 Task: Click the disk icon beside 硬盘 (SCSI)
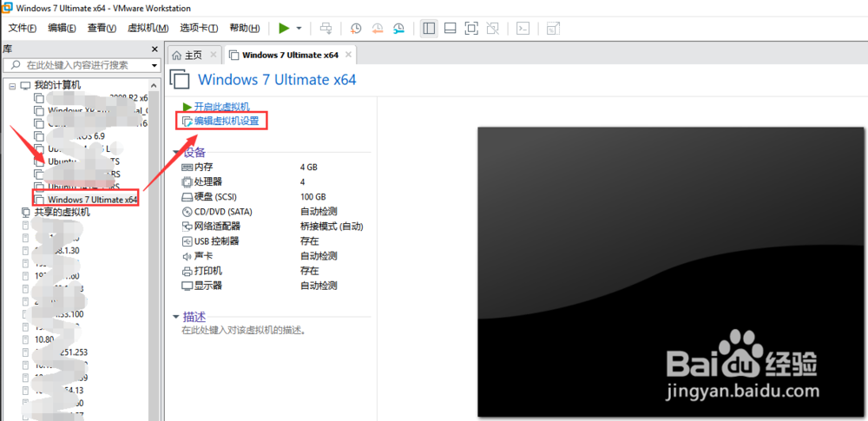[187, 197]
